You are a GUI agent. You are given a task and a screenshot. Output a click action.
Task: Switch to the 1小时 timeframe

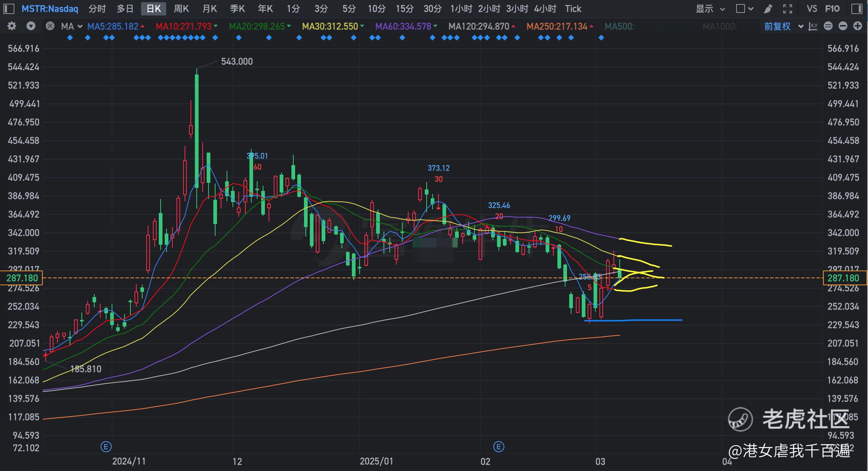coord(461,8)
